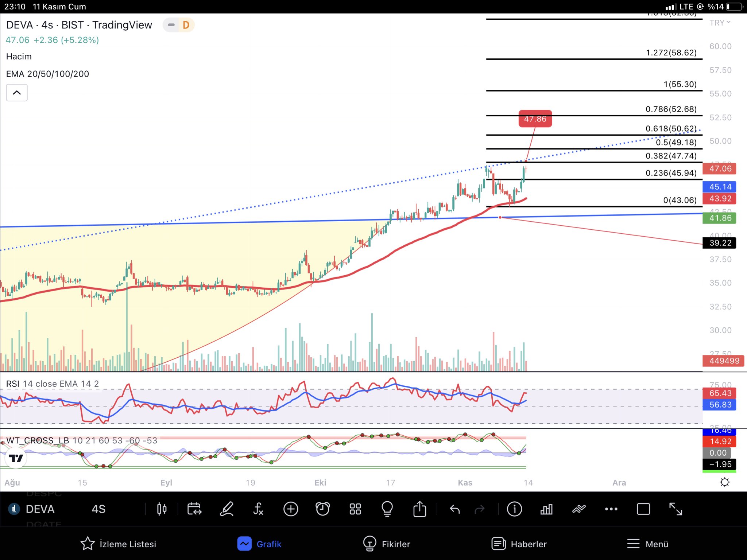Create an alert with the alarm clock icon
The height and width of the screenshot is (560, 747).
click(x=323, y=509)
